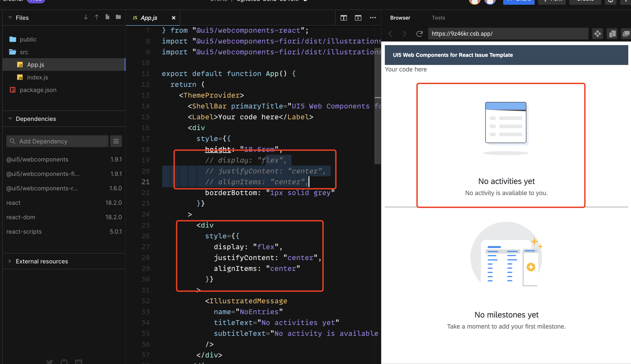Navigate back in the browser preview
The height and width of the screenshot is (364, 631).
[x=390, y=34]
